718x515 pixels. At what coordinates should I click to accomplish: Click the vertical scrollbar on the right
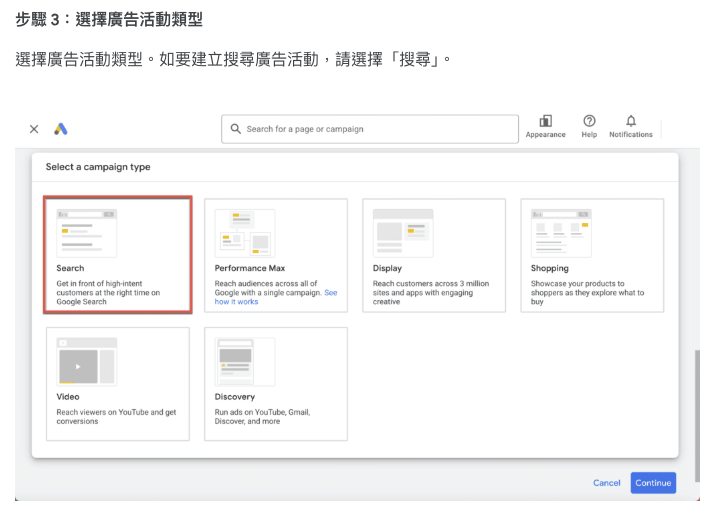tap(697, 416)
